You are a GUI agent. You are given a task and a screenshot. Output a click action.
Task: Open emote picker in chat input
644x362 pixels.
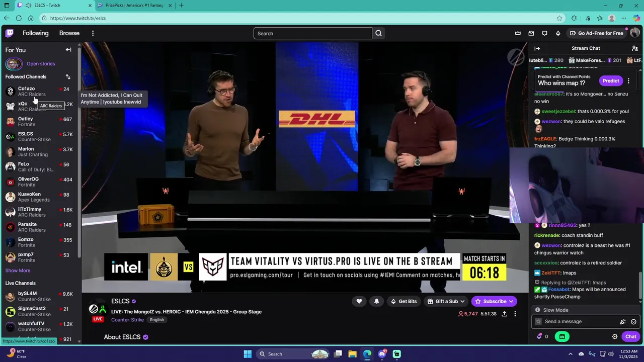633,322
